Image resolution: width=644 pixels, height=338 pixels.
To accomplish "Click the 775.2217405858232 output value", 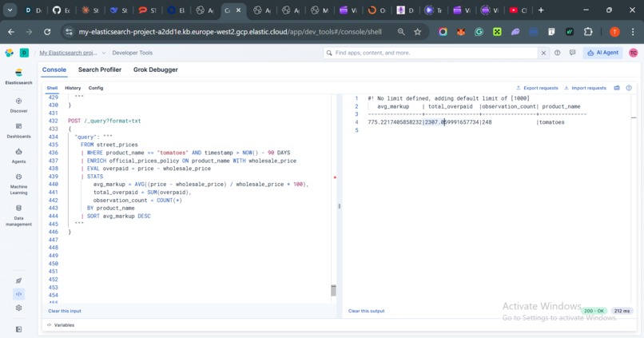I will point(395,122).
